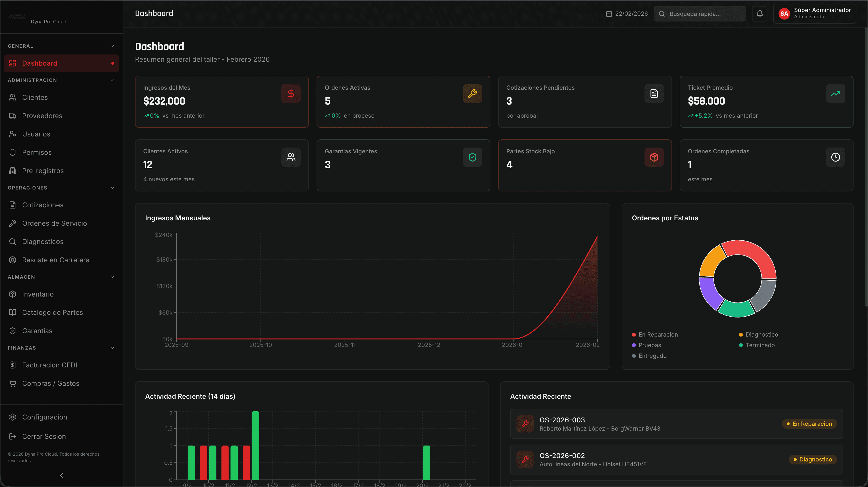Collapse the OPERACIONES section chevron
Image resolution: width=868 pixels, height=487 pixels.
[112, 187]
